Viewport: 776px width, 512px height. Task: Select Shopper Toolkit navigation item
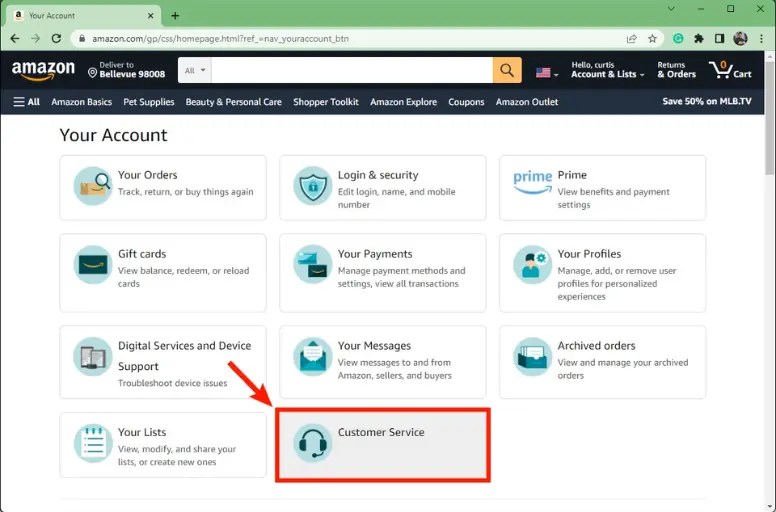tap(326, 102)
